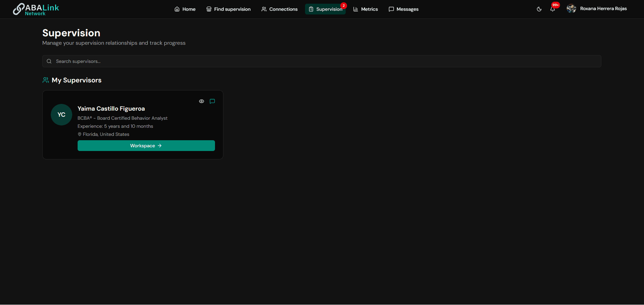Open notifications via the bell icon
This screenshot has width=644, height=305.
point(553,9)
